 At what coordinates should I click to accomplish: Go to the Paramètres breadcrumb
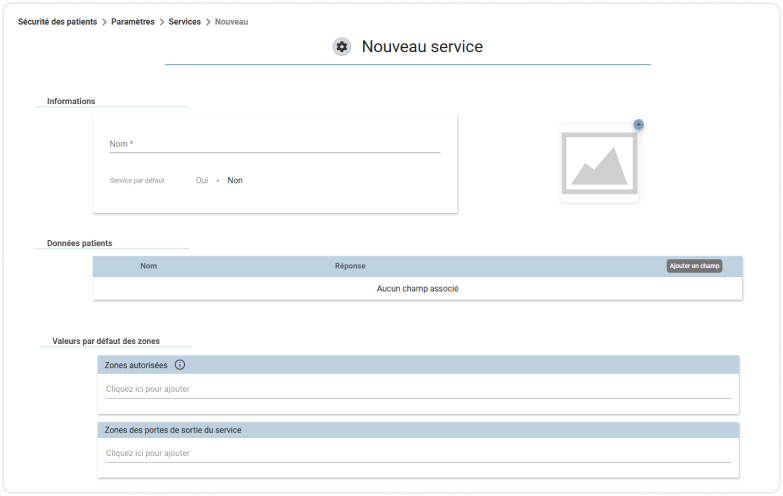[133, 21]
